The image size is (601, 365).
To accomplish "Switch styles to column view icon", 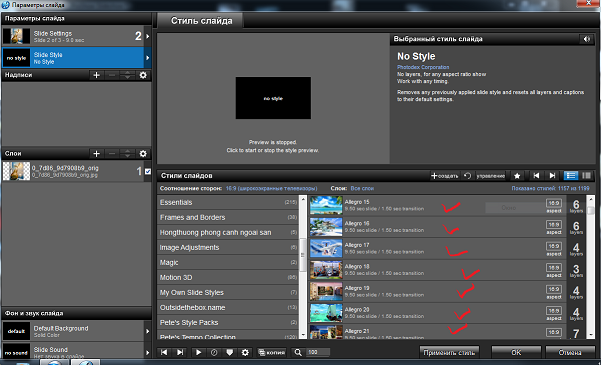I will (586, 176).
